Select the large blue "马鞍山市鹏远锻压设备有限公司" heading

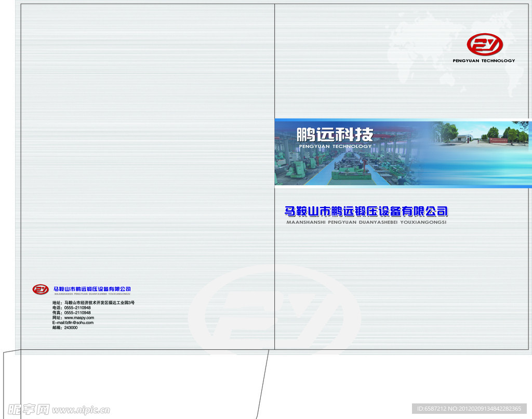(x=366, y=211)
